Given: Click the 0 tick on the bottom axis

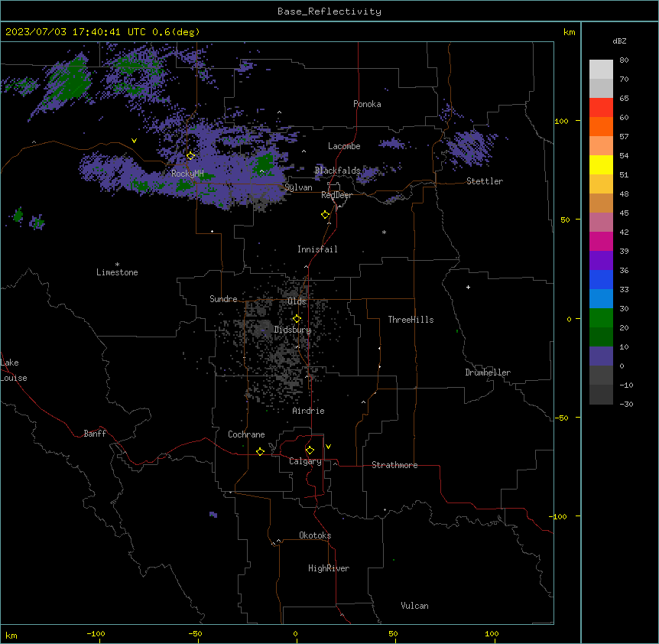Looking at the screenshot, I should click(x=295, y=634).
